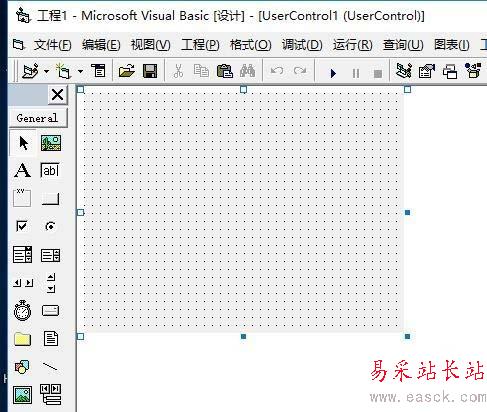Click the right-middle sizing handle of UserControl
Screen dimensions: 487x412
click(x=407, y=212)
